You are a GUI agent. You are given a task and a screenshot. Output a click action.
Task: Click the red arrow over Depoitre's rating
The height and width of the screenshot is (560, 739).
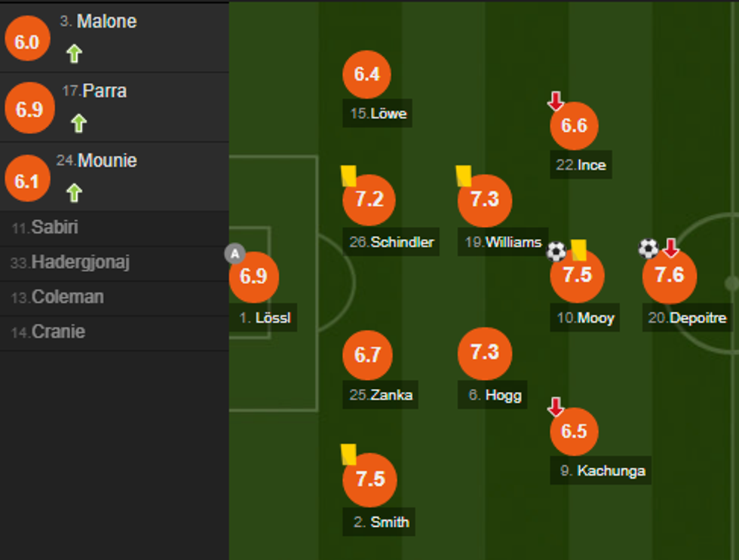click(670, 248)
